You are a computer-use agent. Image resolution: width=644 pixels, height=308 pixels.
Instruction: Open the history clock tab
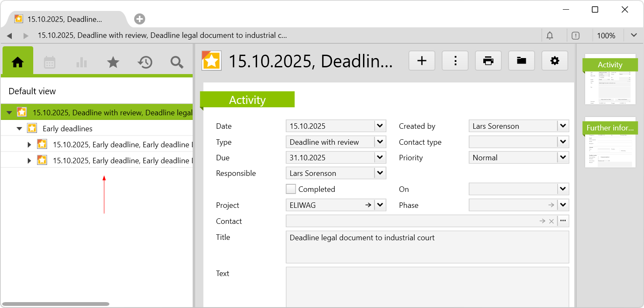pyautogui.click(x=145, y=62)
